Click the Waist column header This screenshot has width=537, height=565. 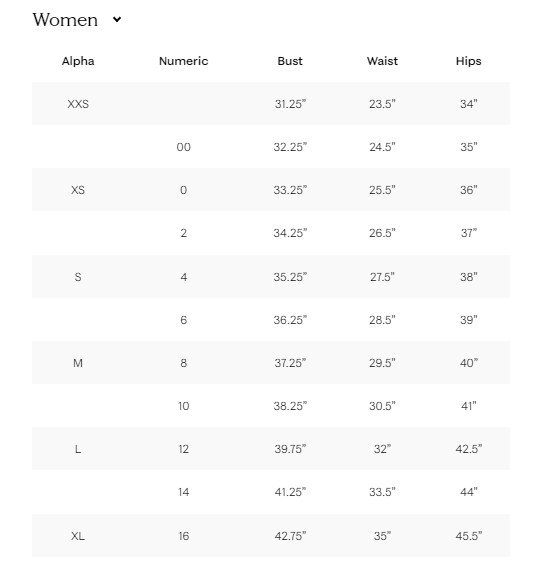tap(382, 61)
